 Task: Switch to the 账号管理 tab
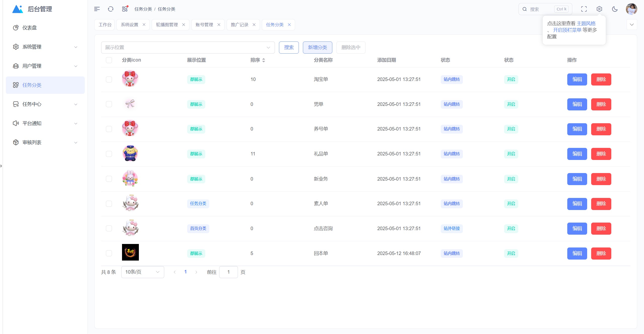tap(204, 25)
